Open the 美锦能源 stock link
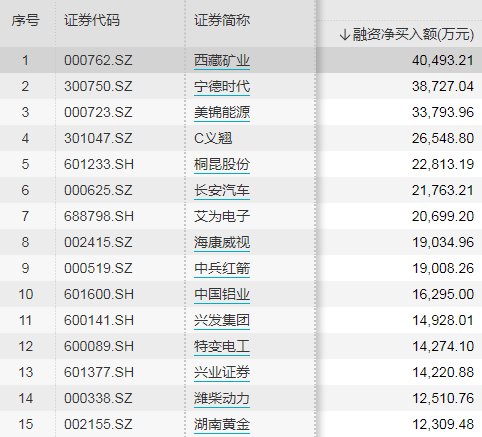This screenshot has width=482, height=437. point(222,112)
